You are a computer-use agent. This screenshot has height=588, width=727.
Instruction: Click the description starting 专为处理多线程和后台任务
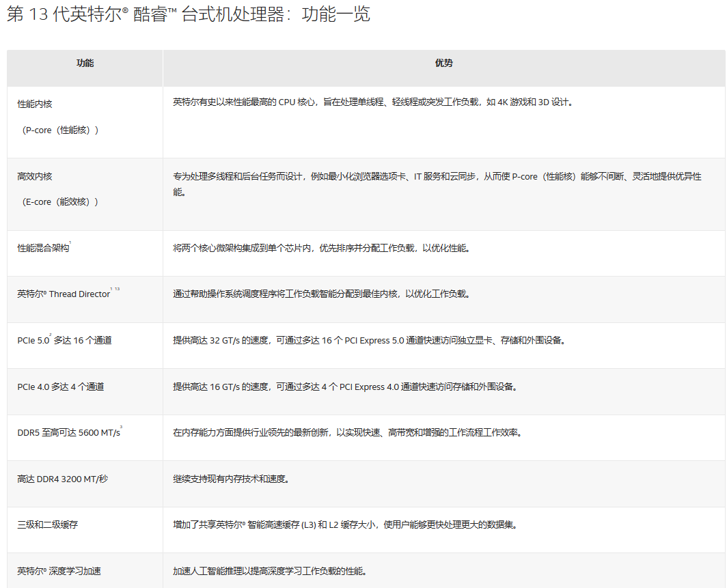coord(437,184)
